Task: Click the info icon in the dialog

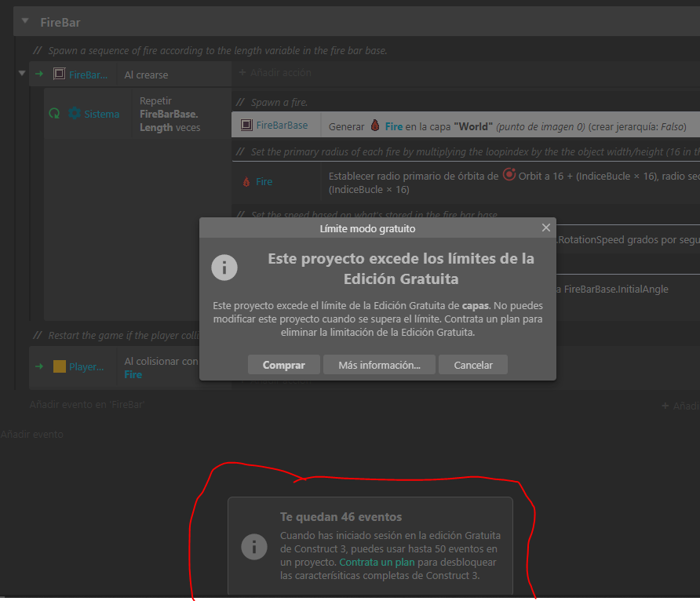Action: tap(224, 268)
